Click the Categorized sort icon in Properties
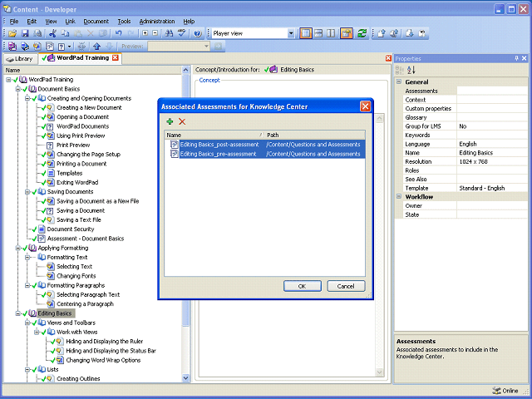The image size is (532, 399). pyautogui.click(x=399, y=70)
